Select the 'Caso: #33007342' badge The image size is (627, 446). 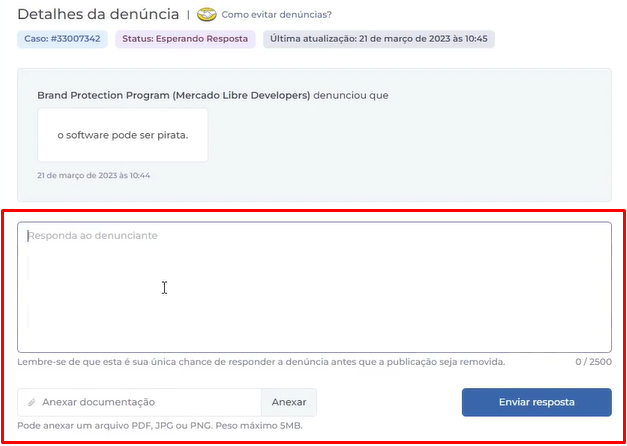[x=62, y=39]
